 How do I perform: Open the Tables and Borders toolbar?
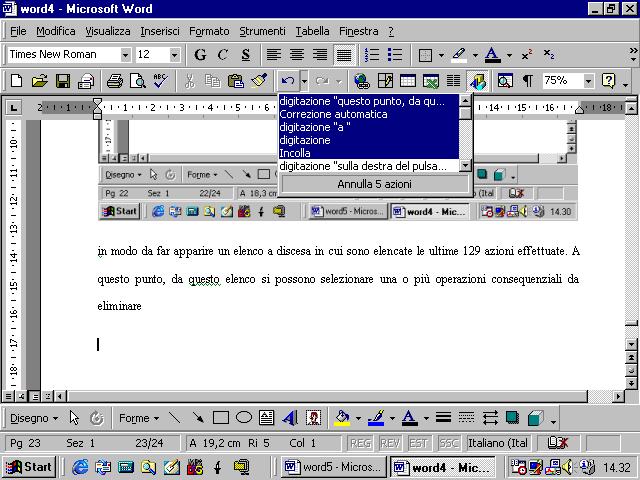pos(385,81)
